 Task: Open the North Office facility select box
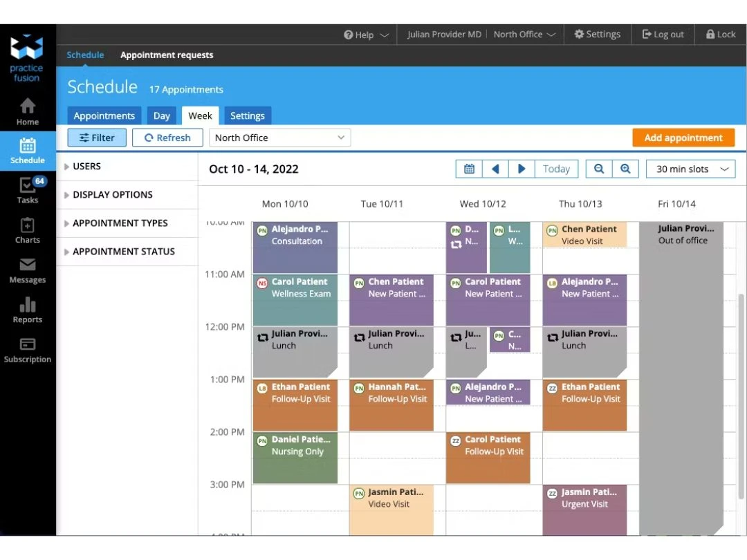click(x=280, y=138)
